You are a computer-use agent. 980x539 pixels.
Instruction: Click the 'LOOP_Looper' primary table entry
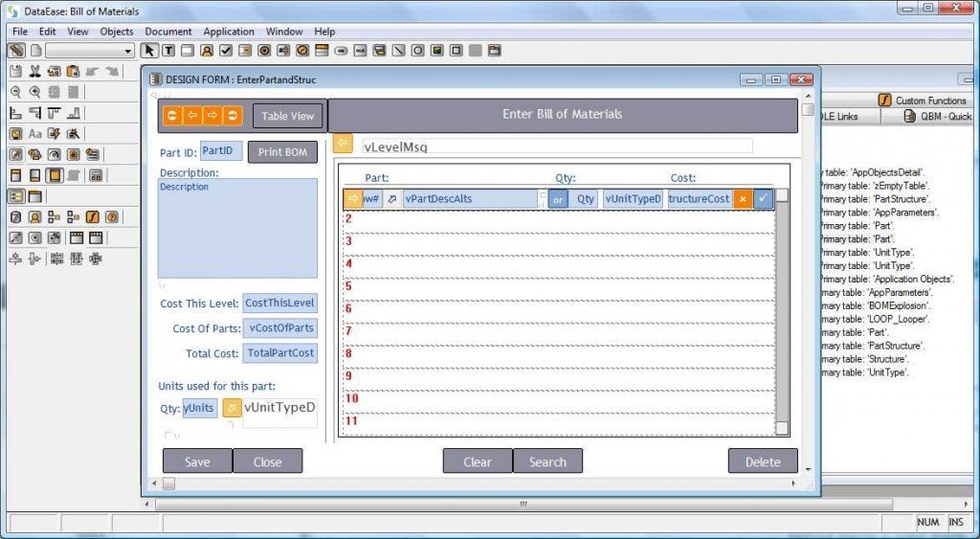[875, 319]
